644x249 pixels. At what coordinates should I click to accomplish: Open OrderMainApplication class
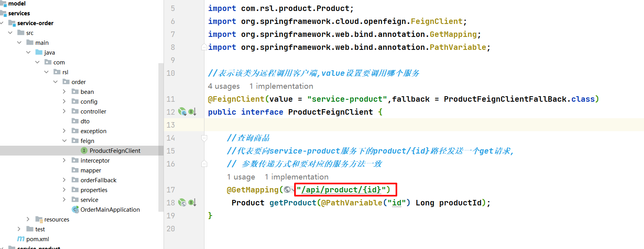[110, 210]
